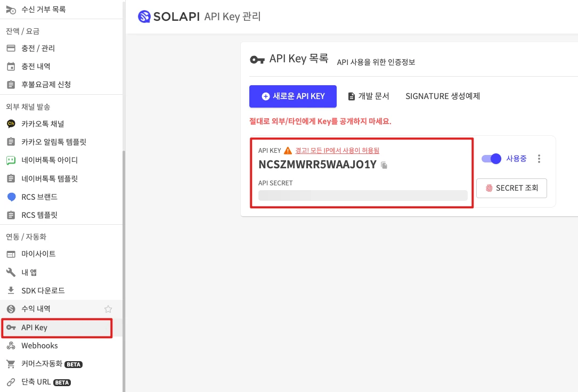Click the SDK 다운로드 download icon
This screenshot has height=392, width=578.
(x=11, y=291)
